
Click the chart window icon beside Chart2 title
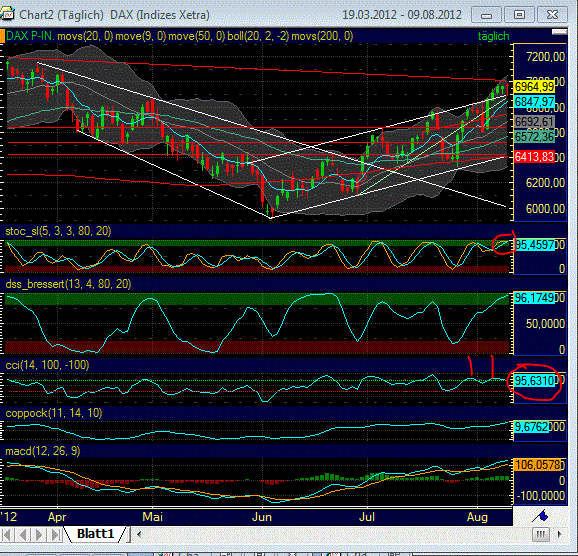(x=7, y=15)
